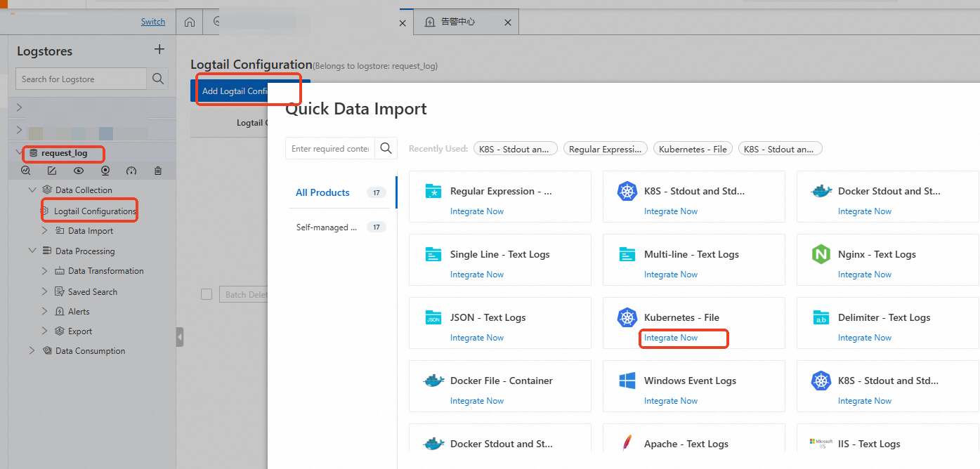Click the sidebar collapse arrow handle

click(180, 337)
